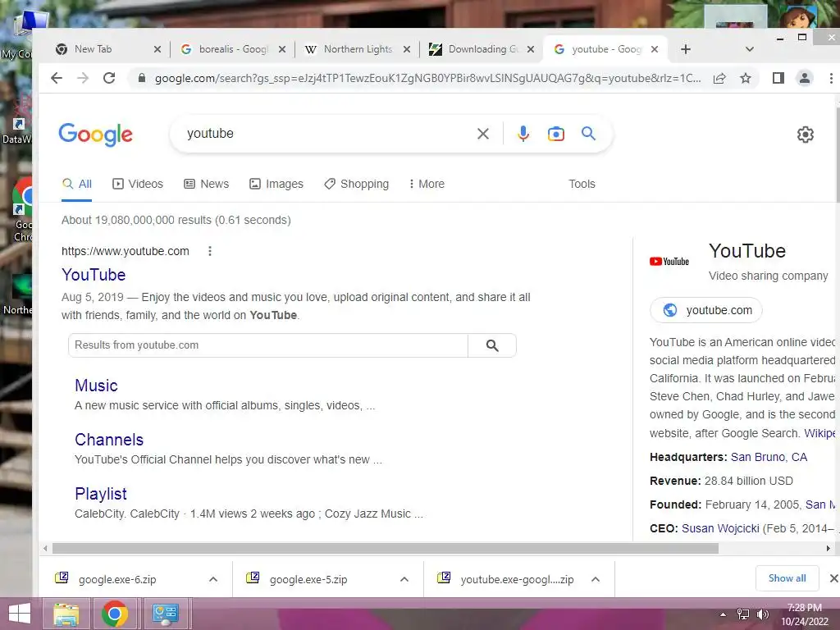Viewport: 840px width, 630px height.
Task: Open the Channels sitelink
Action: coord(109,440)
